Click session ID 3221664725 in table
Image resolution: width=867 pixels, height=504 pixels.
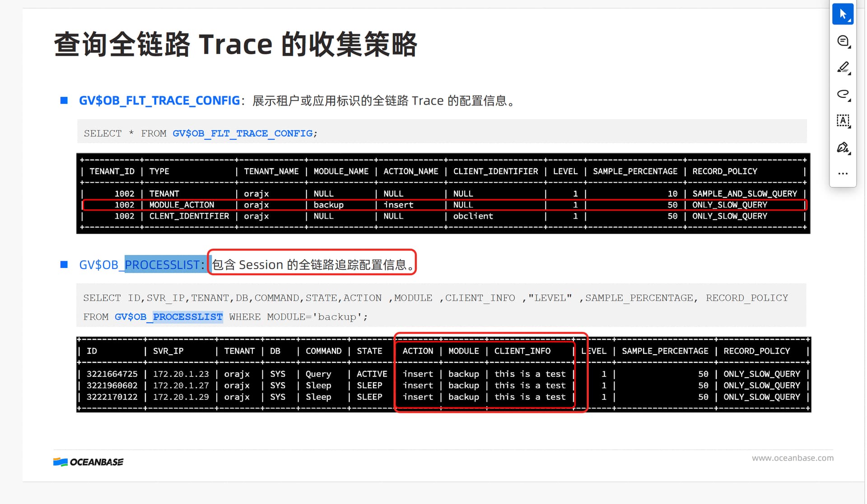pos(112,374)
